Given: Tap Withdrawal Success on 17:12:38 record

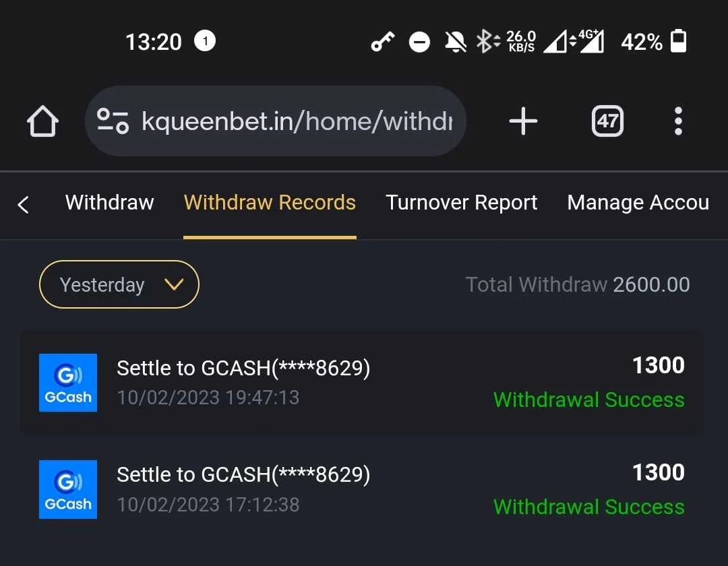Looking at the screenshot, I should click(588, 507).
